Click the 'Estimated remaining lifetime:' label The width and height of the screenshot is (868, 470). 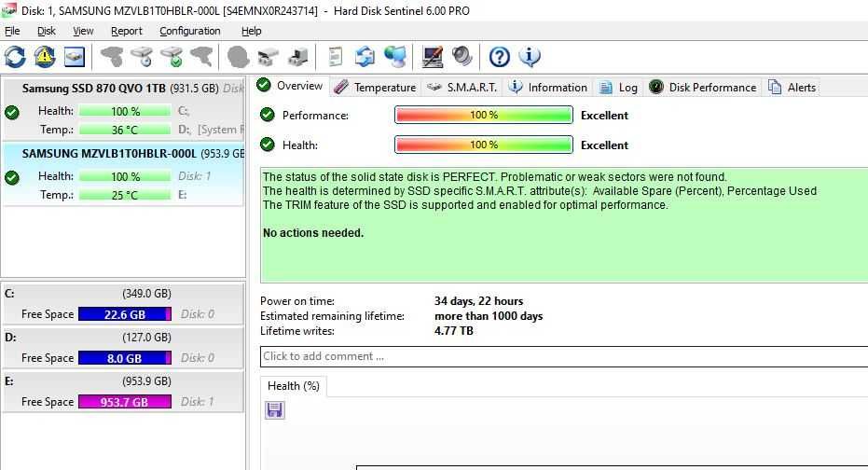(x=332, y=316)
